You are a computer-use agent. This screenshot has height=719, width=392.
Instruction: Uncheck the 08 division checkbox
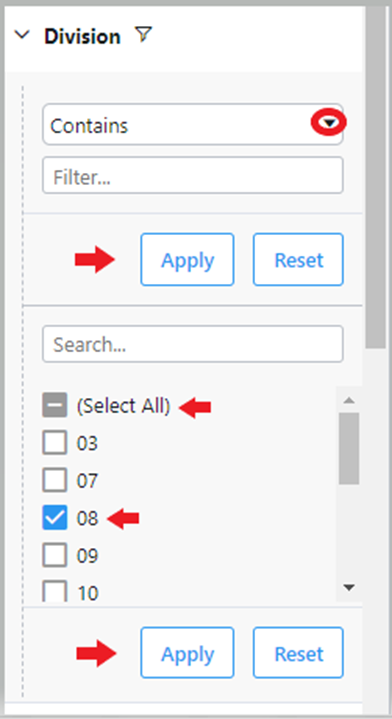tap(55, 518)
